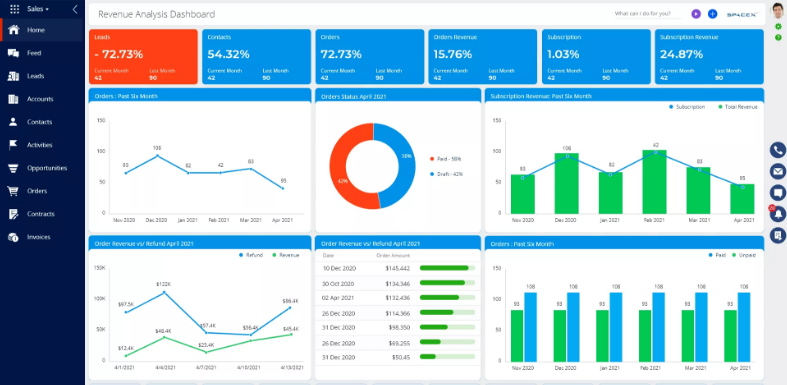Image resolution: width=787 pixels, height=385 pixels.
Task: Toggle the Unpaid legend in bottom-right chart
Action: (x=744, y=255)
